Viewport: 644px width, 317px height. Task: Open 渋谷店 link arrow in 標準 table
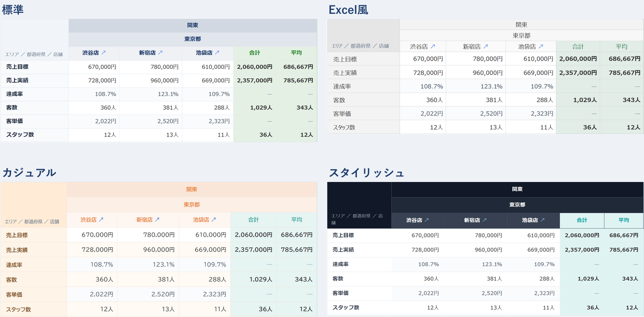103,53
